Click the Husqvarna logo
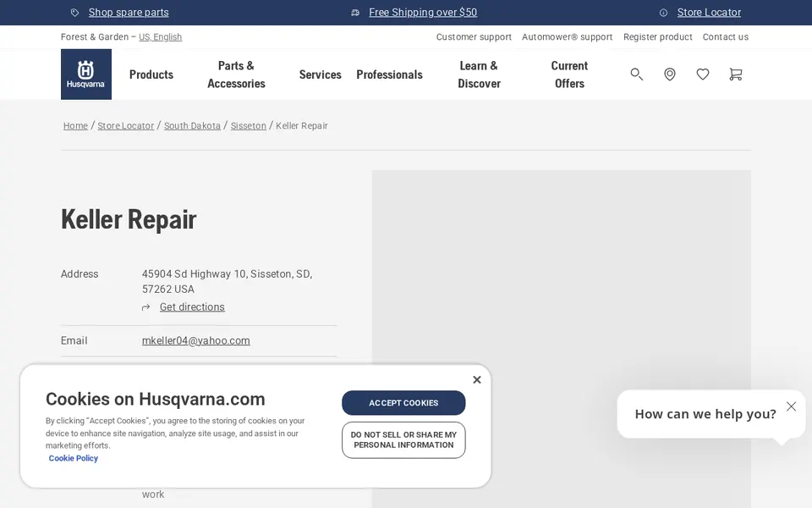The image size is (812, 508). (86, 75)
